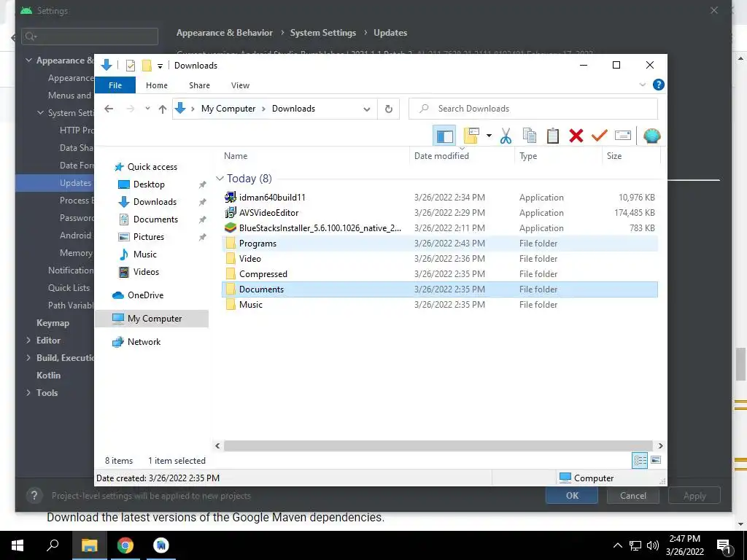Click OK in the Settings dialog
The width and height of the screenshot is (747, 560).
572,496
